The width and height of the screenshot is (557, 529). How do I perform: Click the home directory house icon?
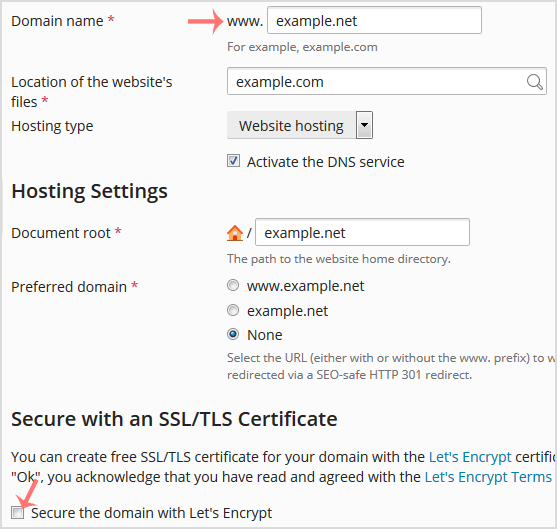[235, 233]
